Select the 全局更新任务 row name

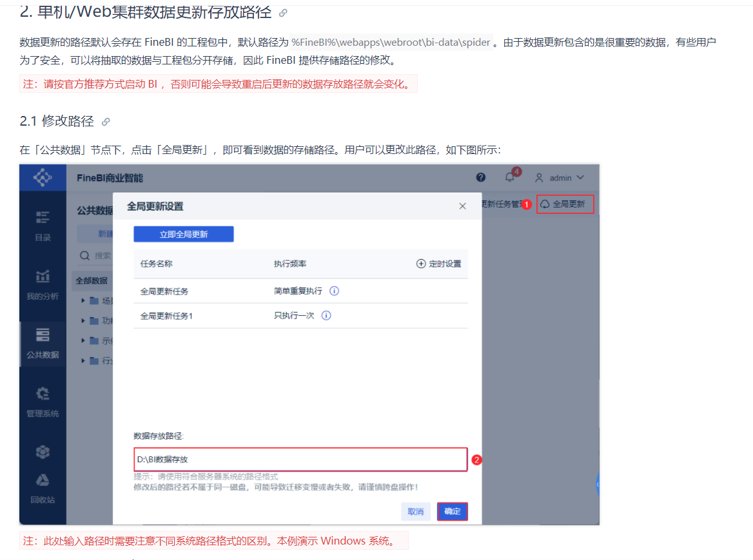coord(164,291)
